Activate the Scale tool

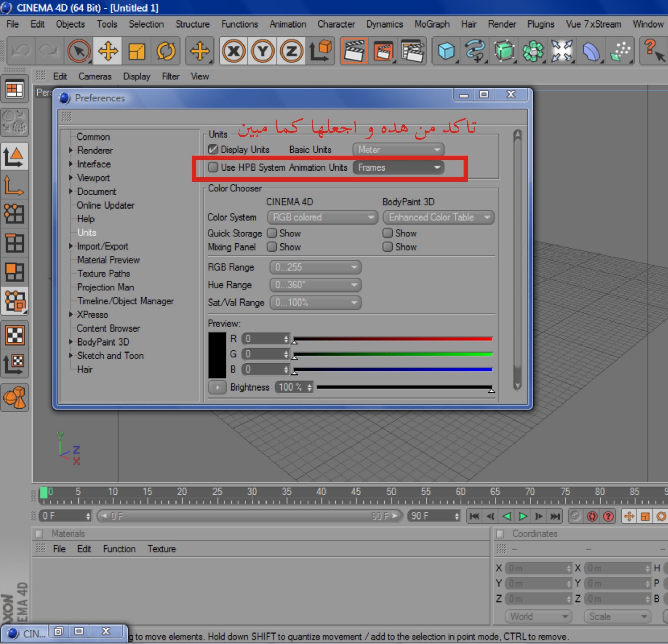(136, 51)
